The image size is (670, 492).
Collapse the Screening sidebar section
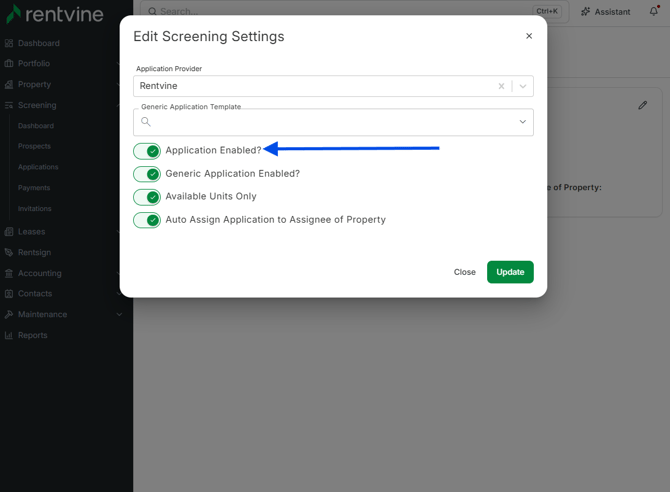point(37,105)
